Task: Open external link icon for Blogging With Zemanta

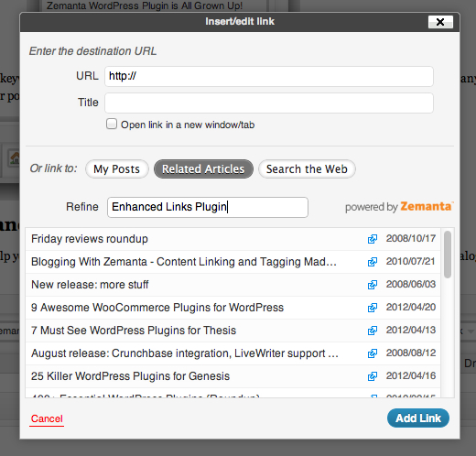Action: pos(373,262)
